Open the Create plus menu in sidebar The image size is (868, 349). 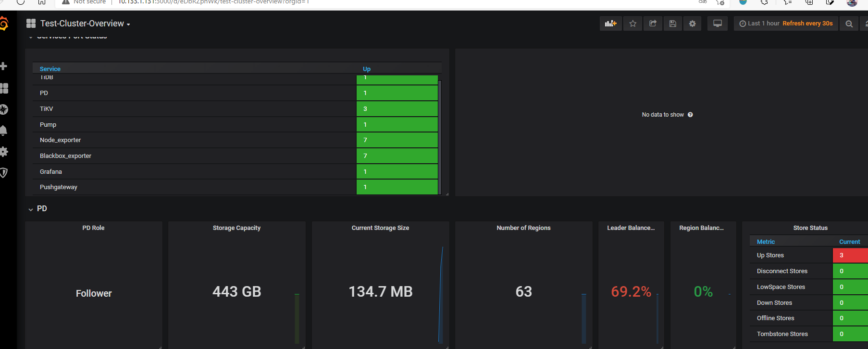[3, 66]
